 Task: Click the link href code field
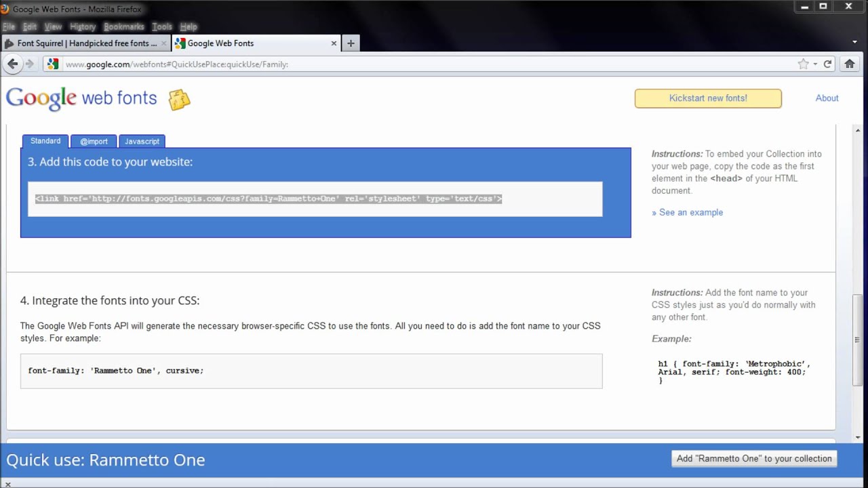click(315, 199)
